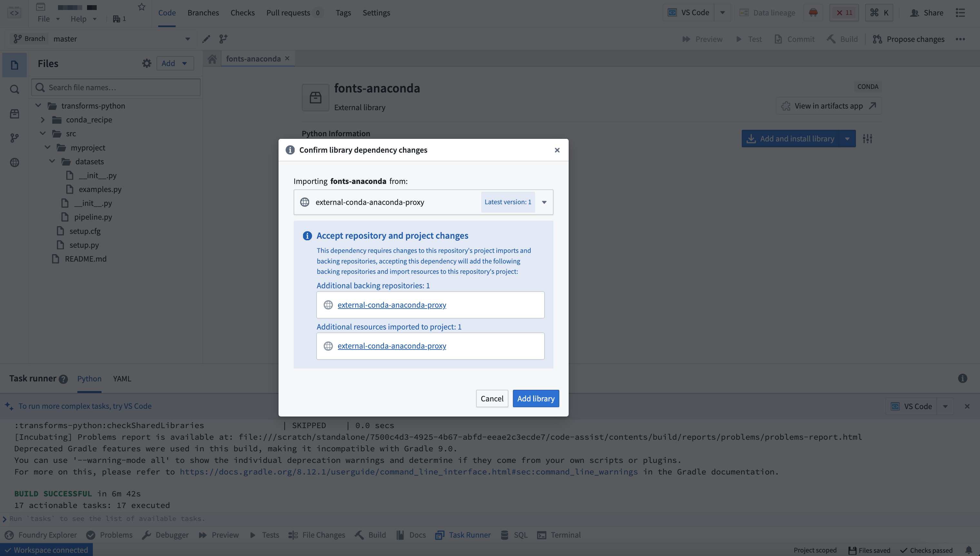980x556 pixels.
Task: Click the more actions ellipsis icon
Action: tap(961, 39)
